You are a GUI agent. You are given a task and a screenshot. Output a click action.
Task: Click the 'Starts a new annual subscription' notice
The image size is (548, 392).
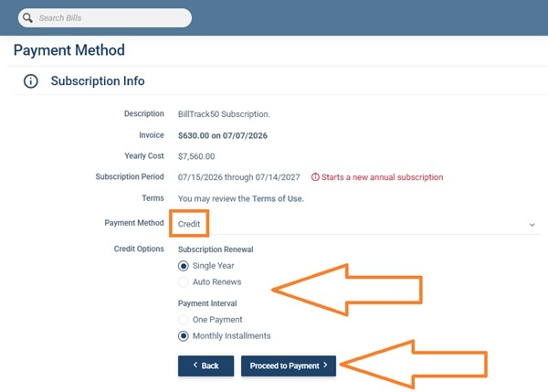coord(382,177)
